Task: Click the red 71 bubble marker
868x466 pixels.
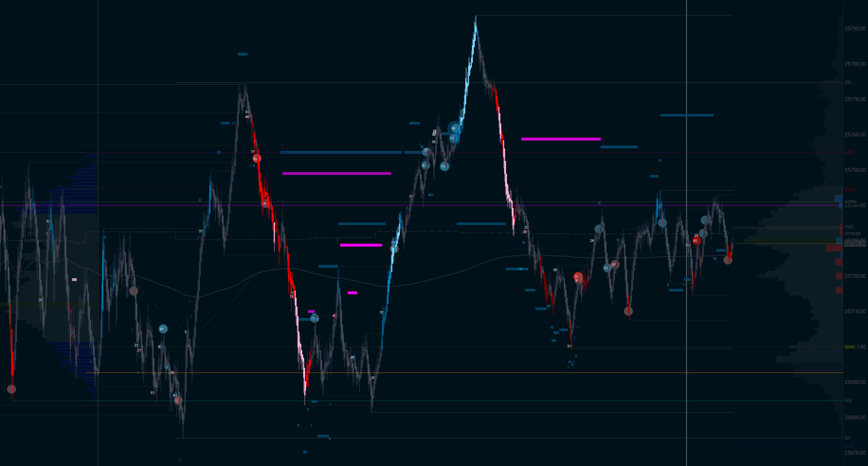Action: pyautogui.click(x=579, y=277)
